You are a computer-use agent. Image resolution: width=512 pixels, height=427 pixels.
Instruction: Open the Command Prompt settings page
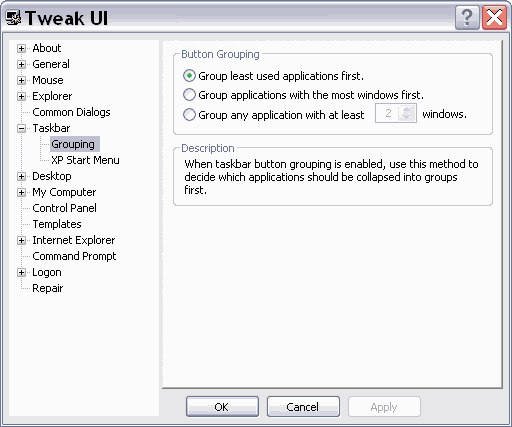tap(74, 256)
